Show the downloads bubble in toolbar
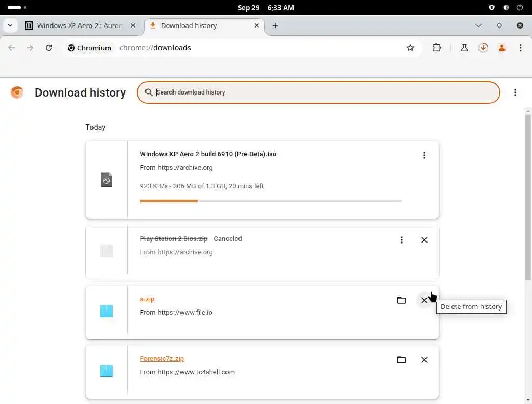Screen dimensions: 532x404 click(x=483, y=48)
